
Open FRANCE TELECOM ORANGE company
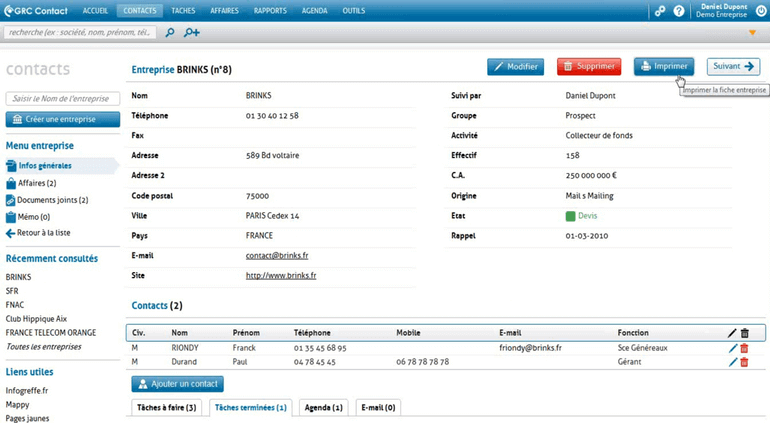51,333
